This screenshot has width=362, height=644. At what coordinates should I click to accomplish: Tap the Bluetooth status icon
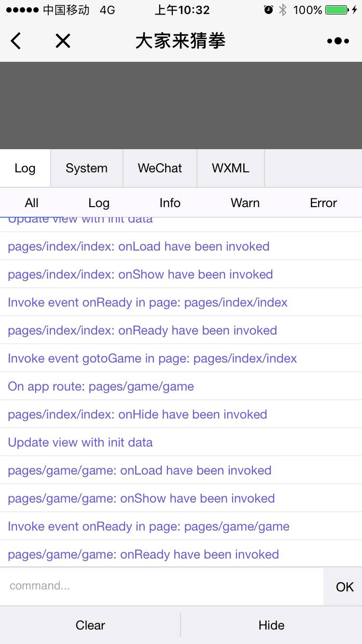(283, 10)
